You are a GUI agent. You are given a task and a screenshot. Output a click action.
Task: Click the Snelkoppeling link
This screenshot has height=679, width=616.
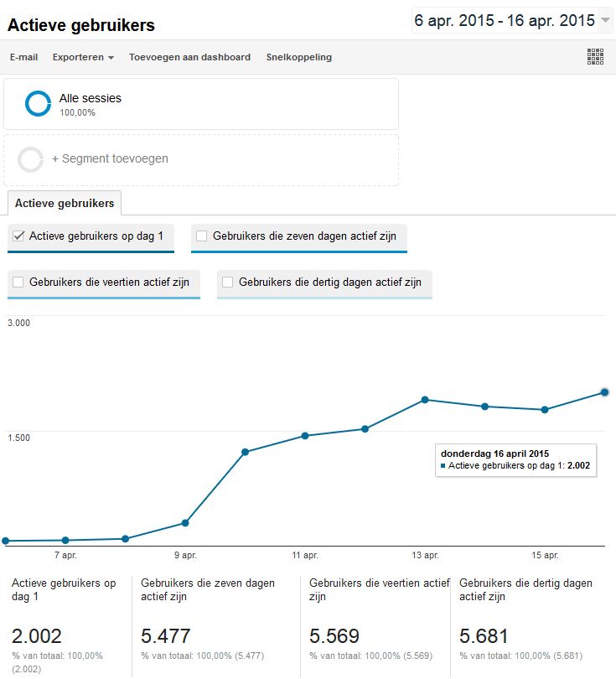click(298, 57)
